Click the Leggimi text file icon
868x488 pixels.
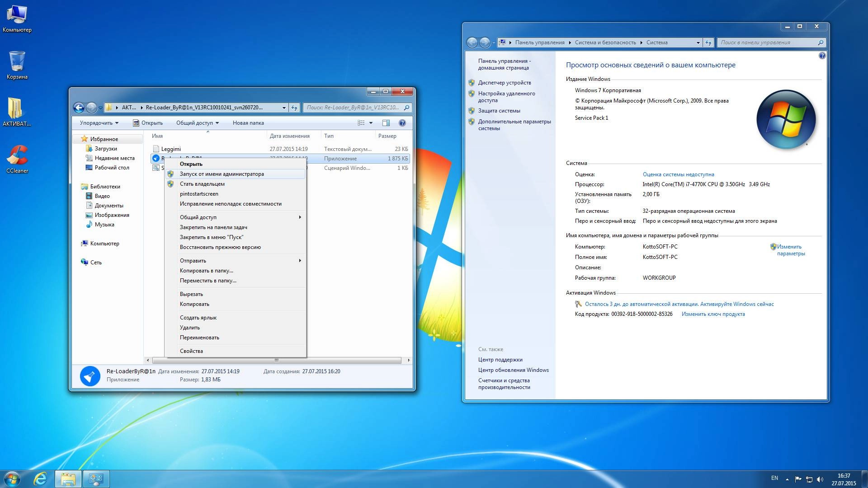tap(156, 149)
